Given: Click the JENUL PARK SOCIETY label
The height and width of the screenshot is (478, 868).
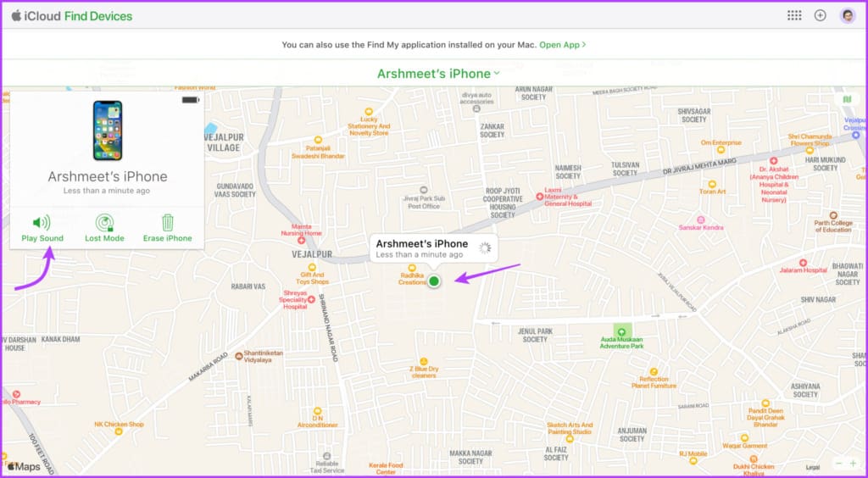Looking at the screenshot, I should click(x=535, y=336).
